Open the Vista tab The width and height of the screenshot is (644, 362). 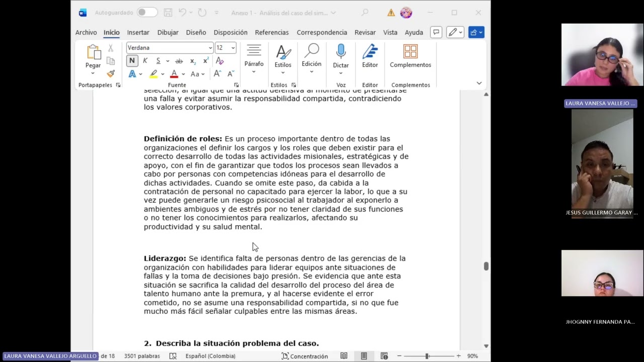pos(390,32)
